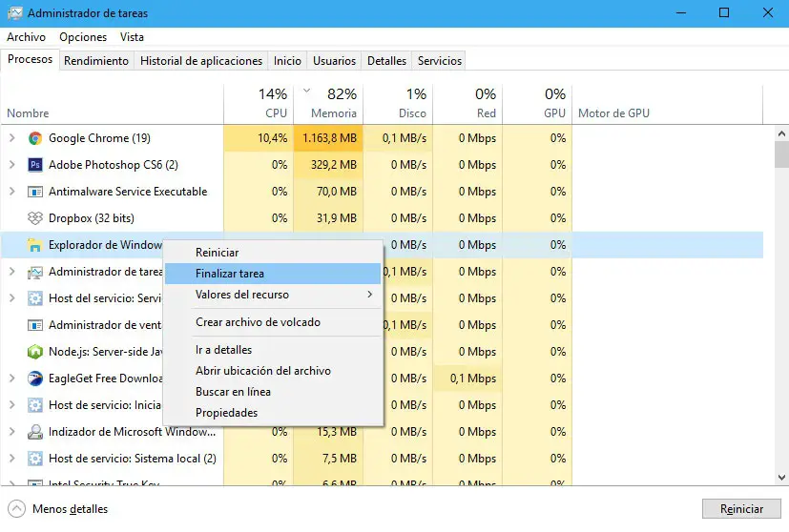Switch to the Rendimiento tab
789x532 pixels.
96,61
